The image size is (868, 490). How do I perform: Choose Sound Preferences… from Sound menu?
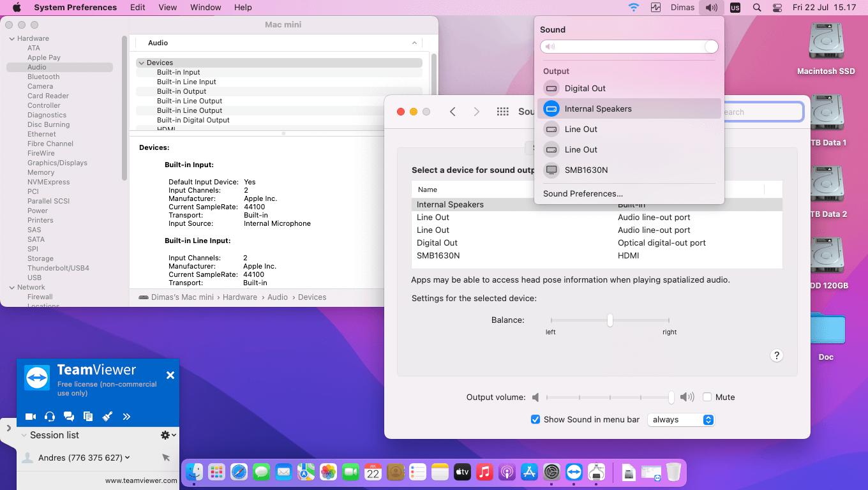click(x=583, y=193)
